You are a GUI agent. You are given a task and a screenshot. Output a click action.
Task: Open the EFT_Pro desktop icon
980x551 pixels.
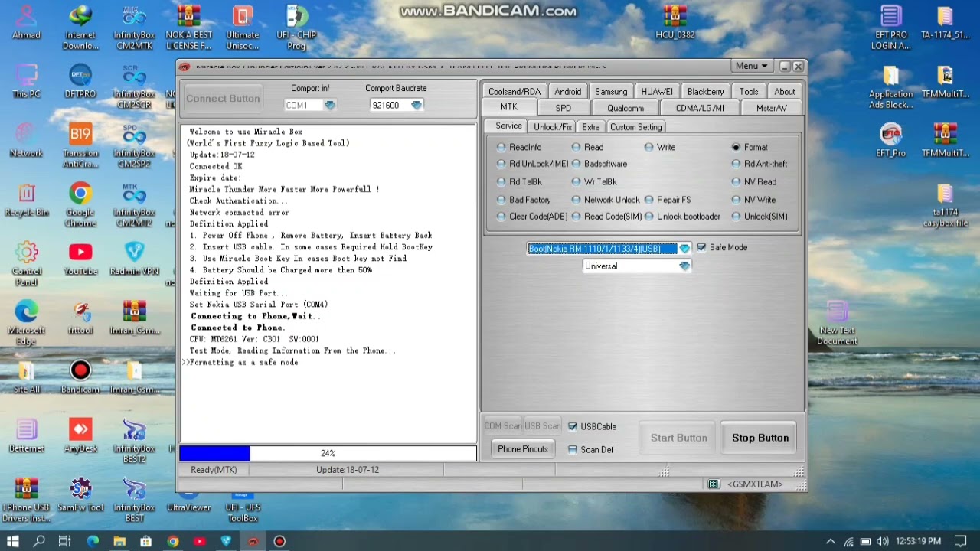click(x=890, y=139)
